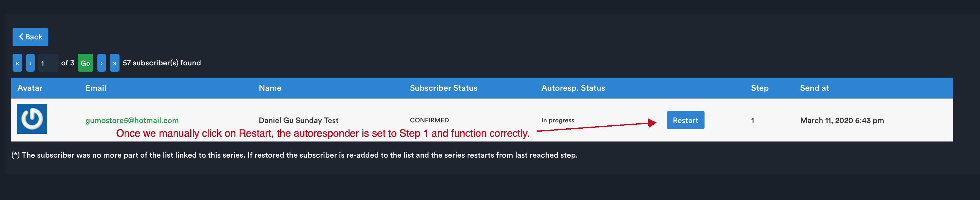
Task: Click the Subscriber Status column header
Action: click(443, 88)
